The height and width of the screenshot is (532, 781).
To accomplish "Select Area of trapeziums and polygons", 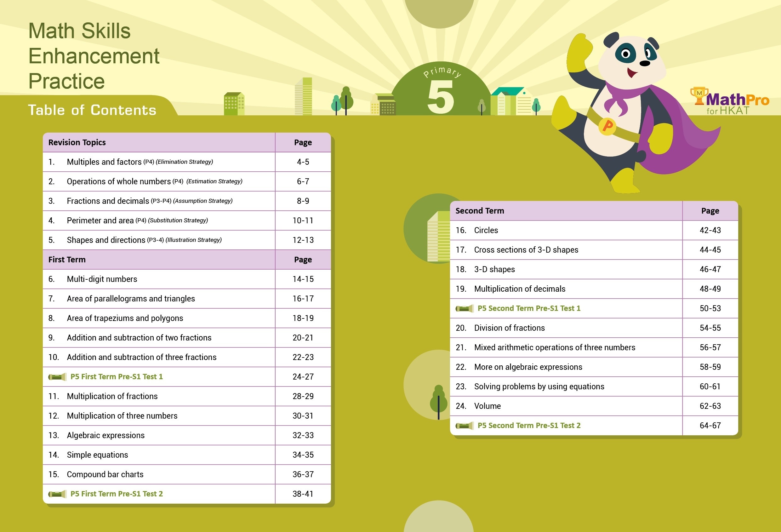I will point(125,318).
